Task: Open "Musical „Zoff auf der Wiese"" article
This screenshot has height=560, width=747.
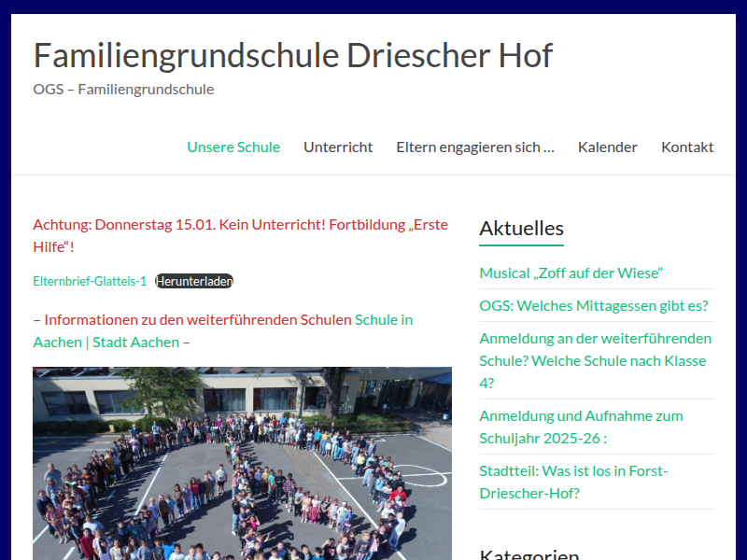Action: 571,273
